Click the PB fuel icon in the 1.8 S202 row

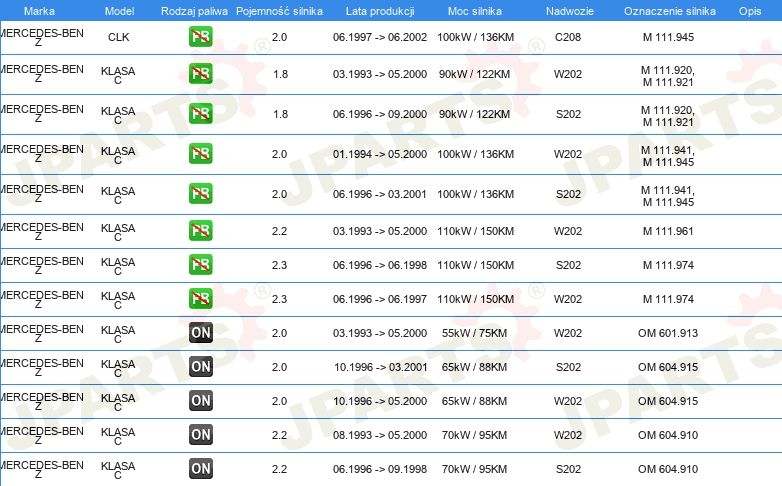[200, 113]
